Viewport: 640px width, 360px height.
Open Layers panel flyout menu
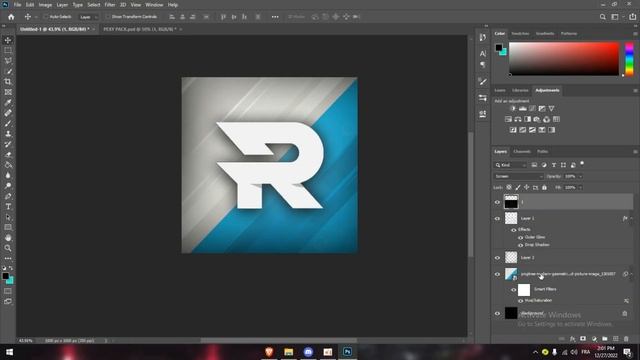coord(635,151)
